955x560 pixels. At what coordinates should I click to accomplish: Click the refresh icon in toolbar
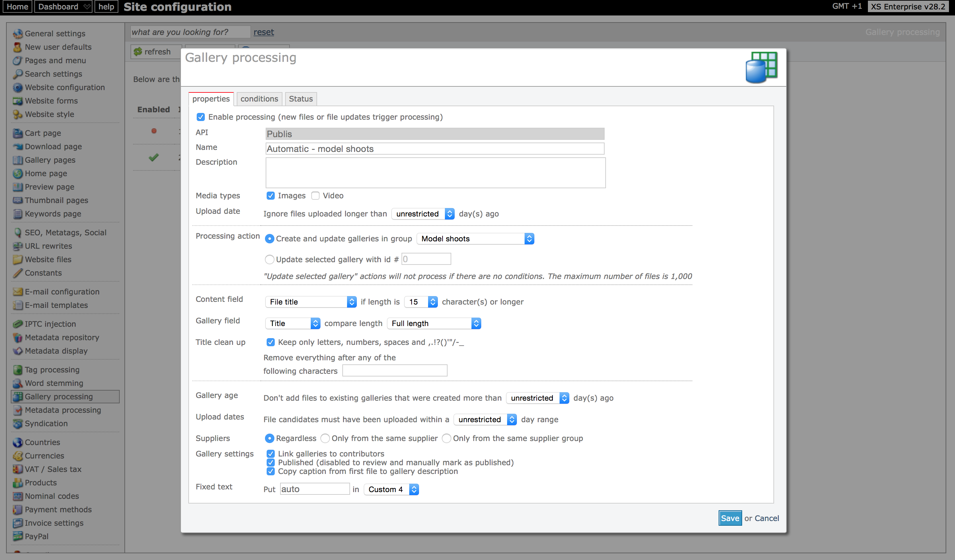tap(138, 51)
